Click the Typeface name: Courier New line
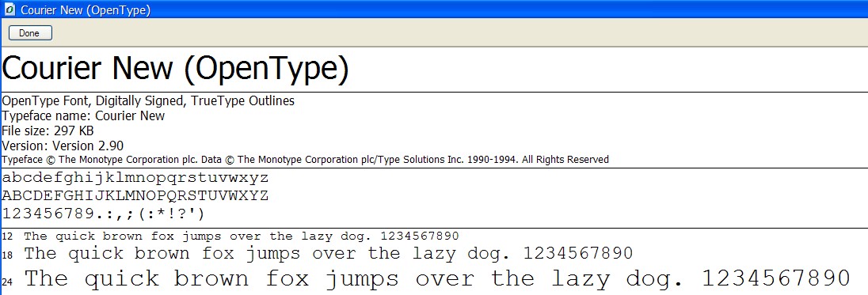The width and height of the screenshot is (868, 295). click(84, 116)
